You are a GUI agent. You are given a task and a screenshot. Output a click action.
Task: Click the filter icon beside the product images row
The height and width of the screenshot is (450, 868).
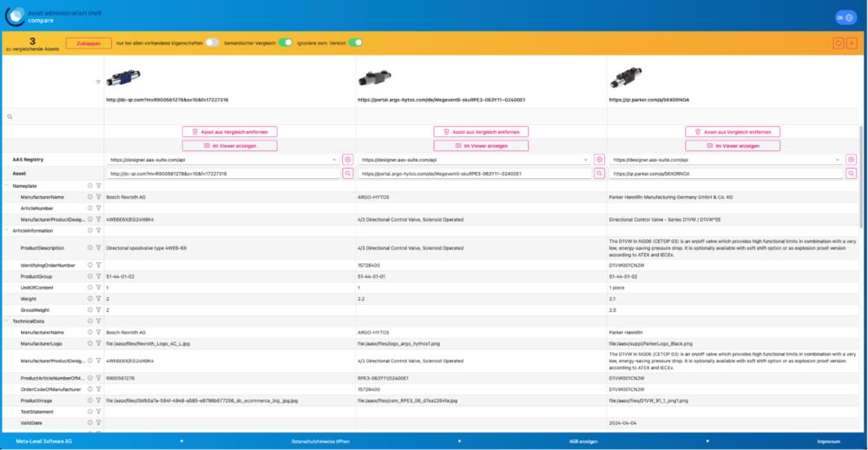(x=98, y=82)
